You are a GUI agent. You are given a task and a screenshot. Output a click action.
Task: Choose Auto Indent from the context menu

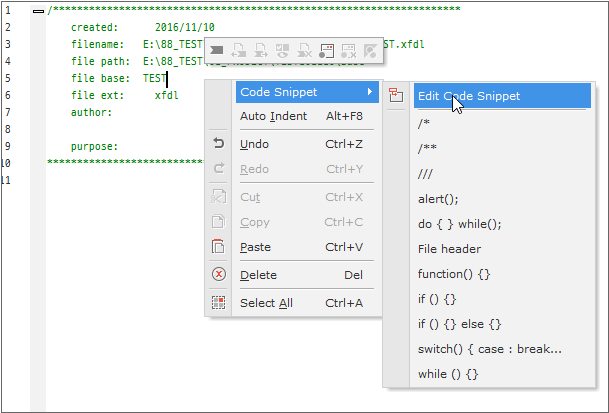301,116
